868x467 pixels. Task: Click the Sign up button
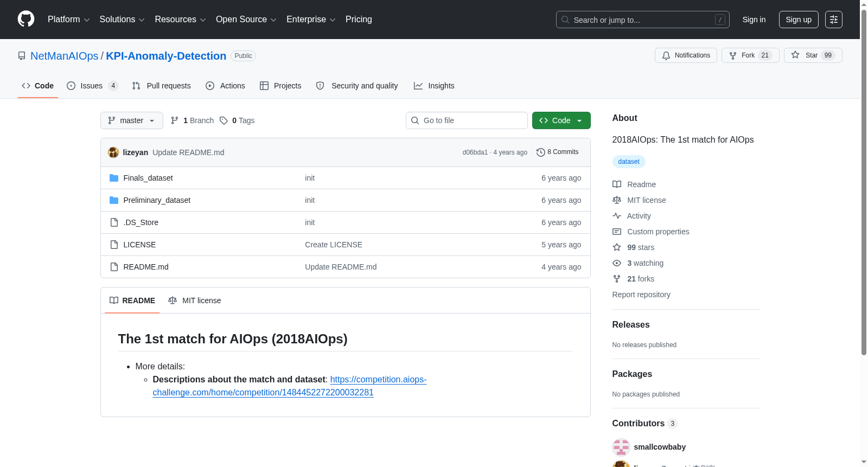[x=799, y=20]
